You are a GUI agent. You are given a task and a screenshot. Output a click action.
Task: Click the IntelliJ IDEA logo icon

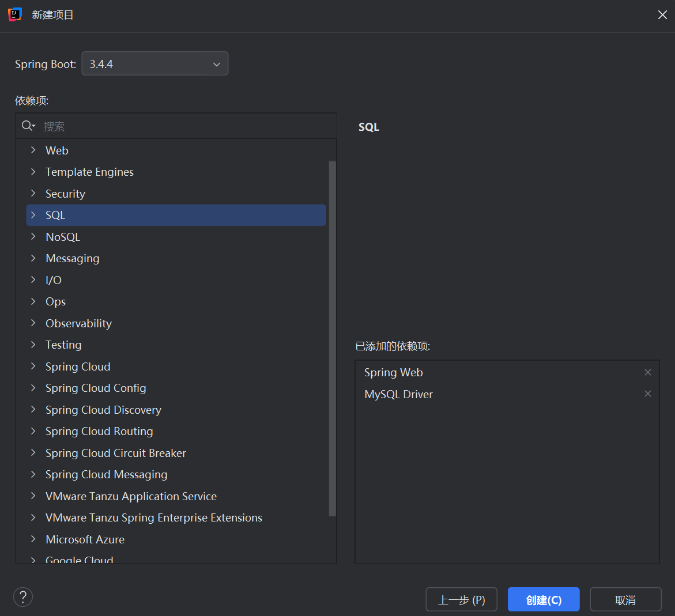click(15, 14)
